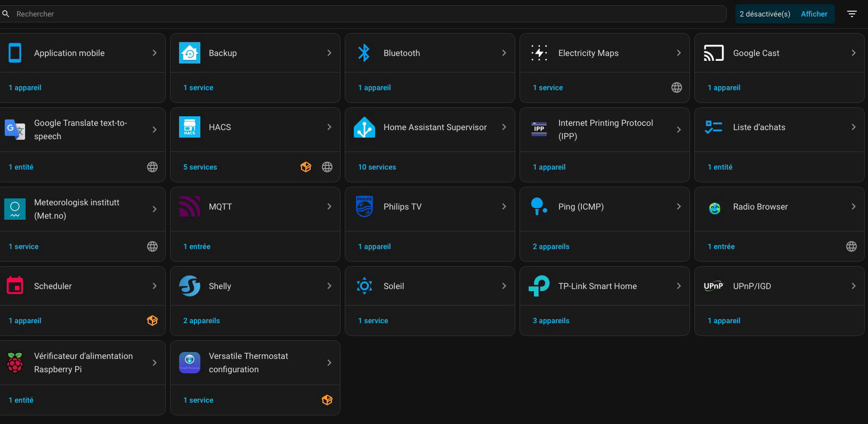Open the filter menu icon

(852, 14)
